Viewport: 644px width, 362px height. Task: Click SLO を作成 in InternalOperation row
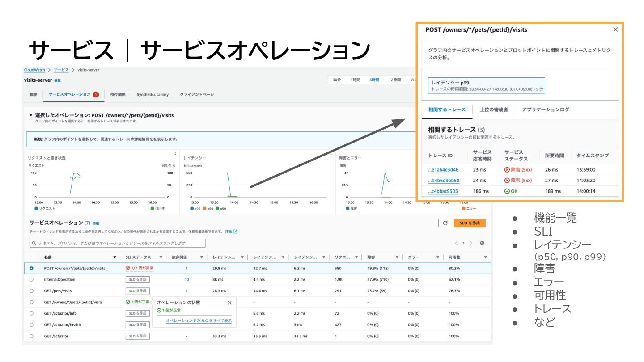click(138, 279)
